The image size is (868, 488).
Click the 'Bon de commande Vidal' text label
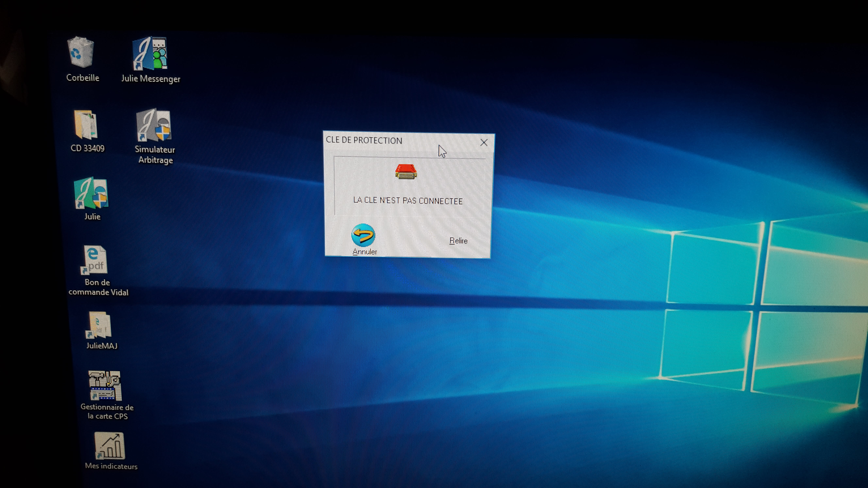click(98, 287)
